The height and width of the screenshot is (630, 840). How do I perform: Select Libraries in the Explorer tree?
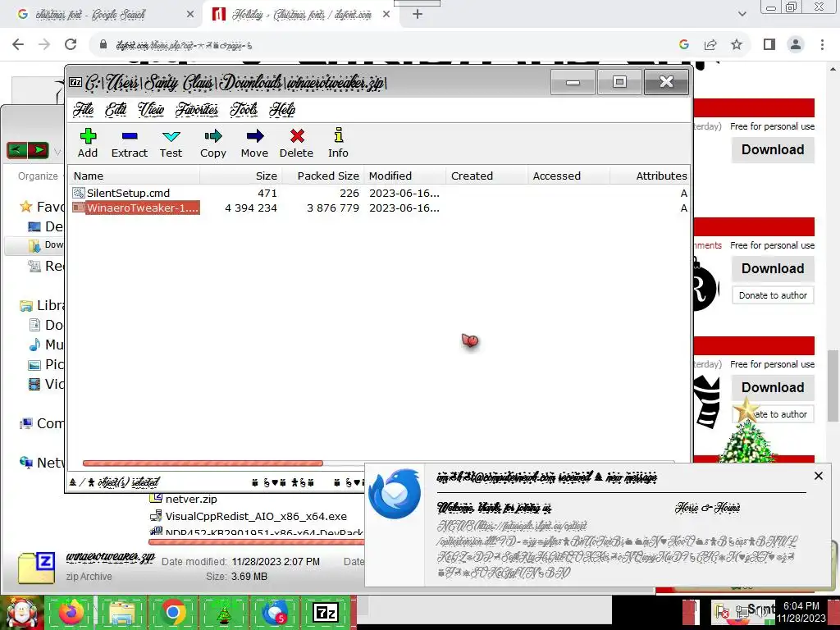click(x=42, y=305)
